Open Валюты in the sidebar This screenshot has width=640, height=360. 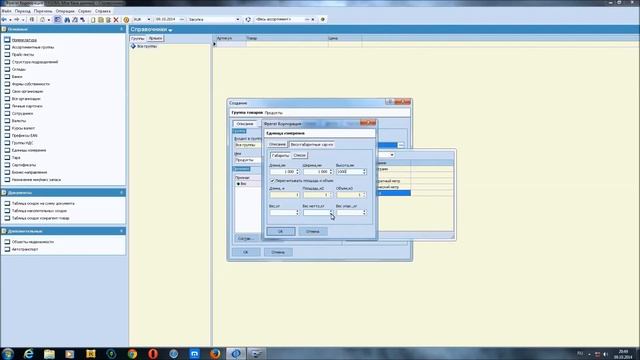19,121
